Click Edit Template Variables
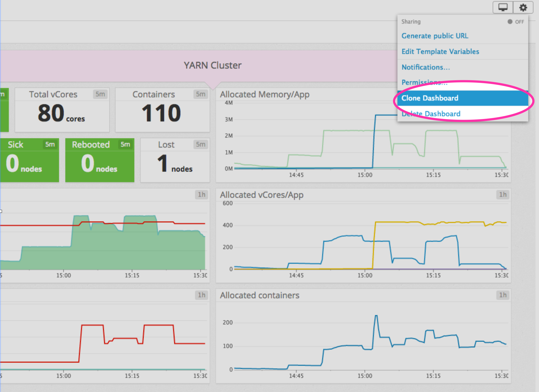The width and height of the screenshot is (539, 392). click(441, 51)
